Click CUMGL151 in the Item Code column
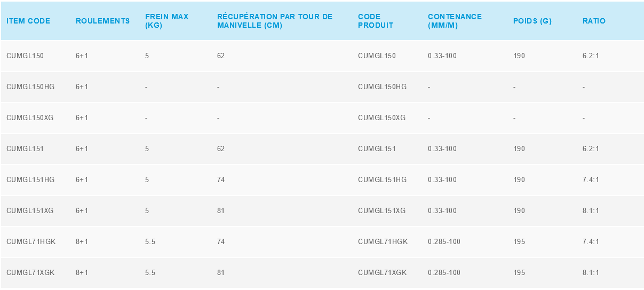This screenshot has width=644, height=290. [x=25, y=149]
